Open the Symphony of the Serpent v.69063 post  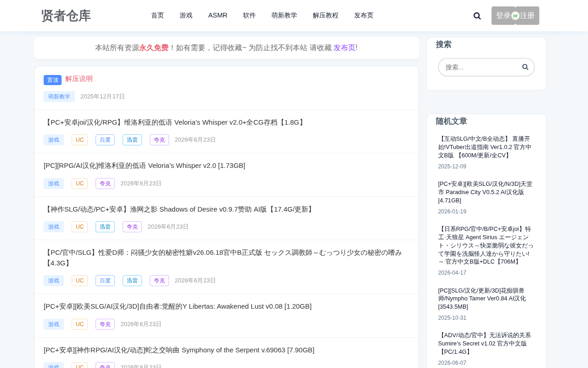coord(179,350)
